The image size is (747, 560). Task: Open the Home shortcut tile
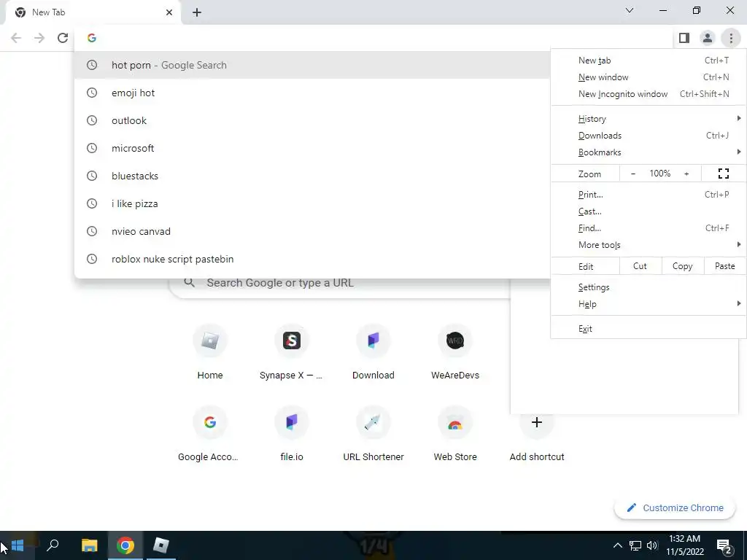click(x=210, y=353)
